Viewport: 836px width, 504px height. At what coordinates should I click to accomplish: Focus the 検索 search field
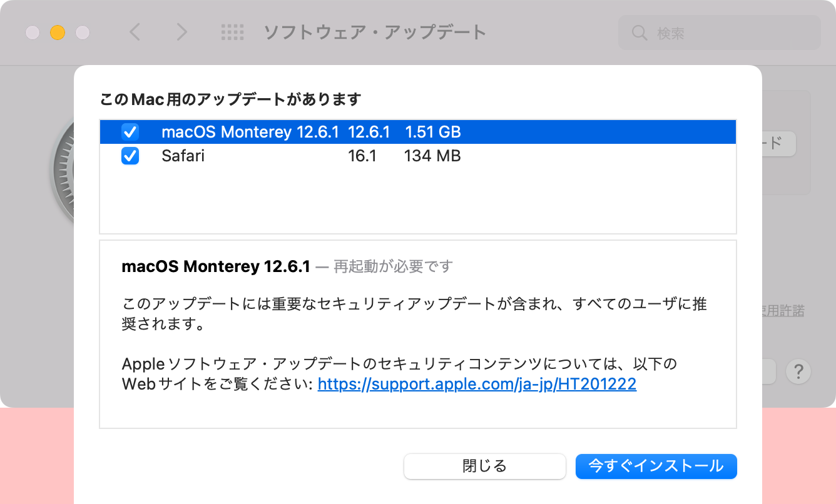pos(720,33)
